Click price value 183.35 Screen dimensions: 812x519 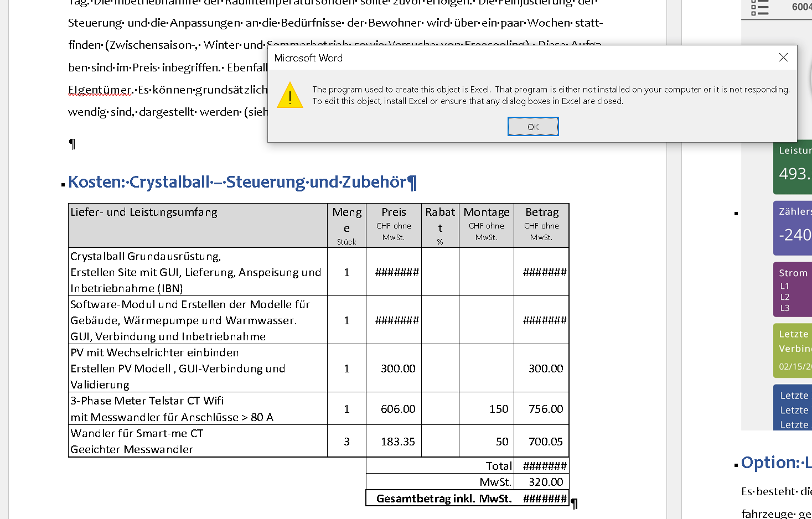[398, 442]
